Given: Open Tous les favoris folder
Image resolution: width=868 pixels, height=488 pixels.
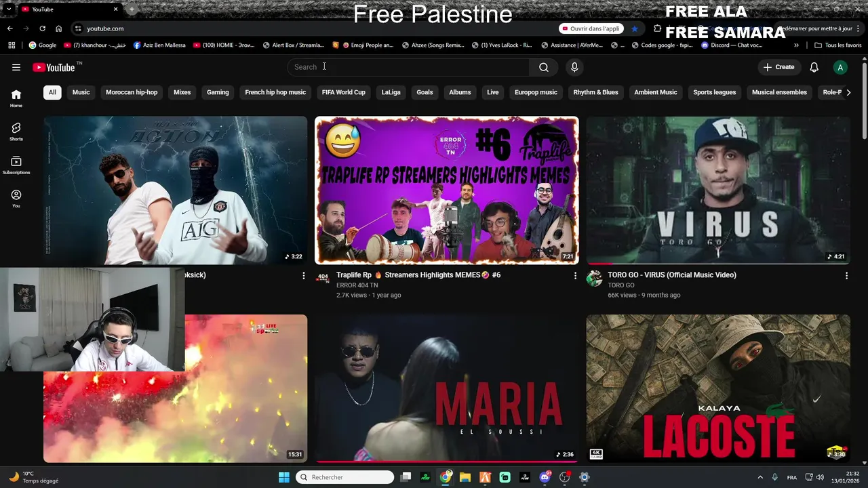Looking at the screenshot, I should coord(838,45).
